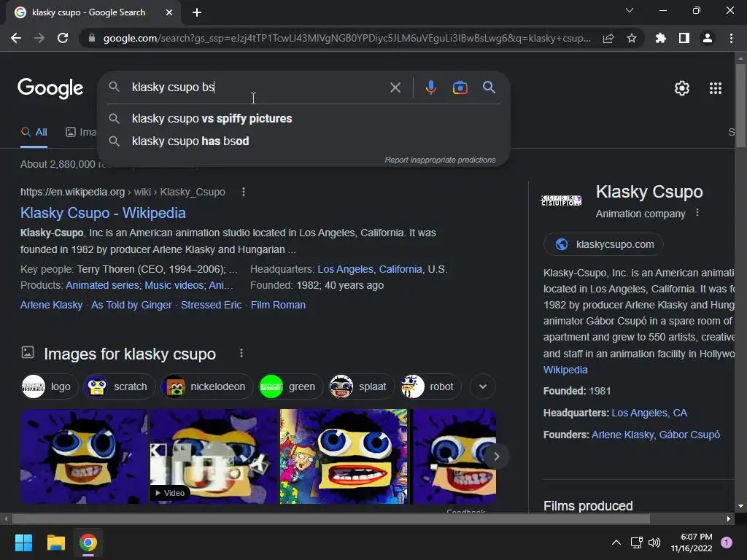The image size is (747, 560).
Task: Open the volume control in the tray
Action: pyautogui.click(x=654, y=542)
